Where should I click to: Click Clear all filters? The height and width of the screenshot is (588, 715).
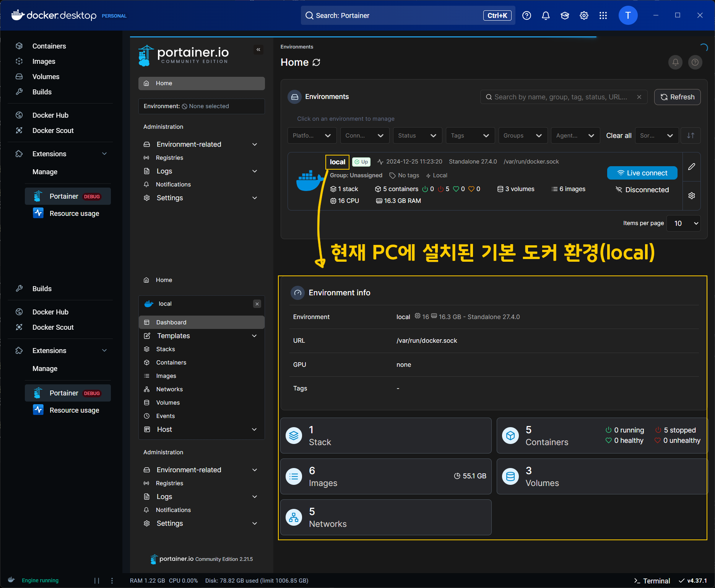pos(619,136)
